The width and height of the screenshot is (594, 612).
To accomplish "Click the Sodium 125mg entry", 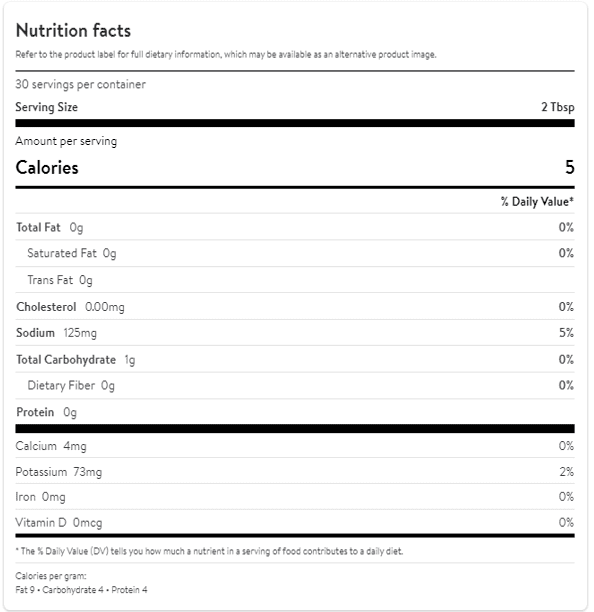I will point(56,333).
